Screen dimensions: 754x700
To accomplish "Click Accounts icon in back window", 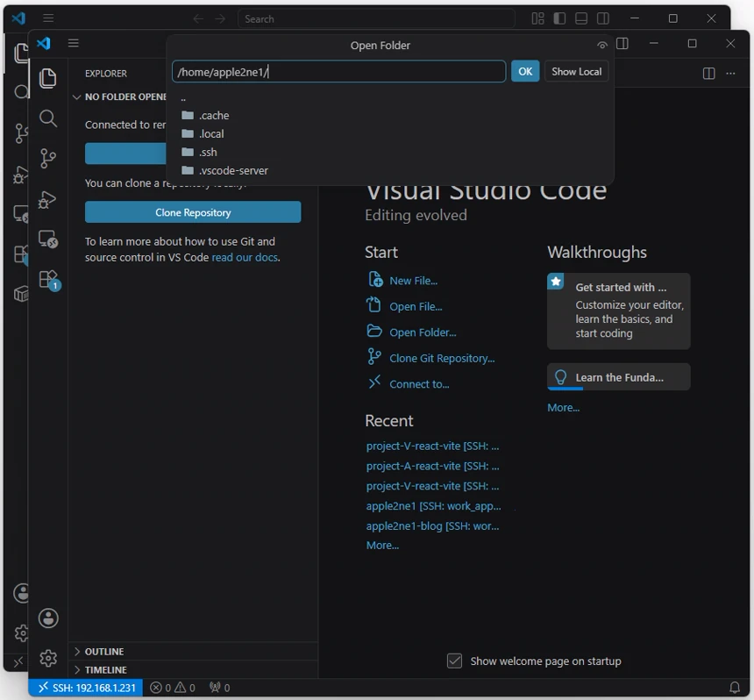I will pos(21,593).
